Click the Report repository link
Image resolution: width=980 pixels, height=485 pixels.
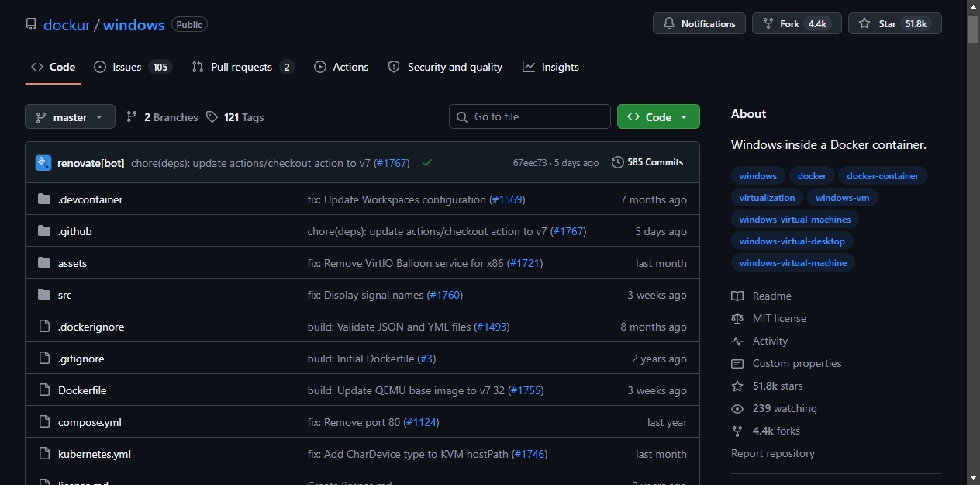coord(773,453)
